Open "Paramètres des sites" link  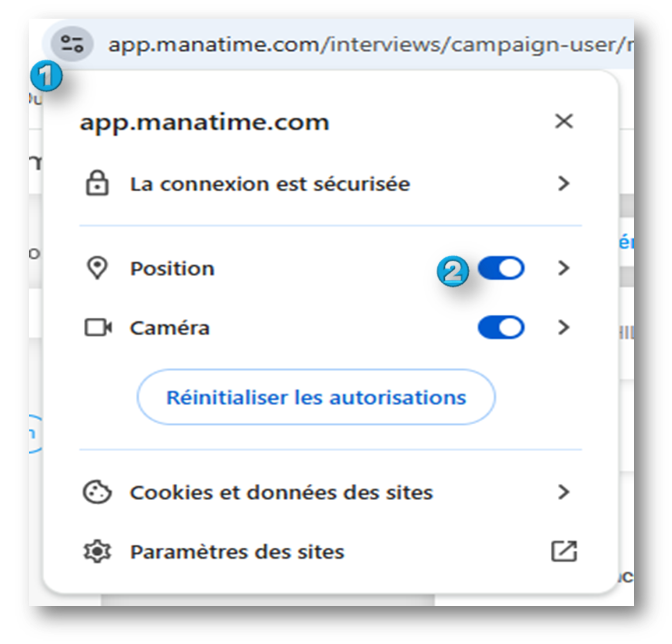coord(237,551)
